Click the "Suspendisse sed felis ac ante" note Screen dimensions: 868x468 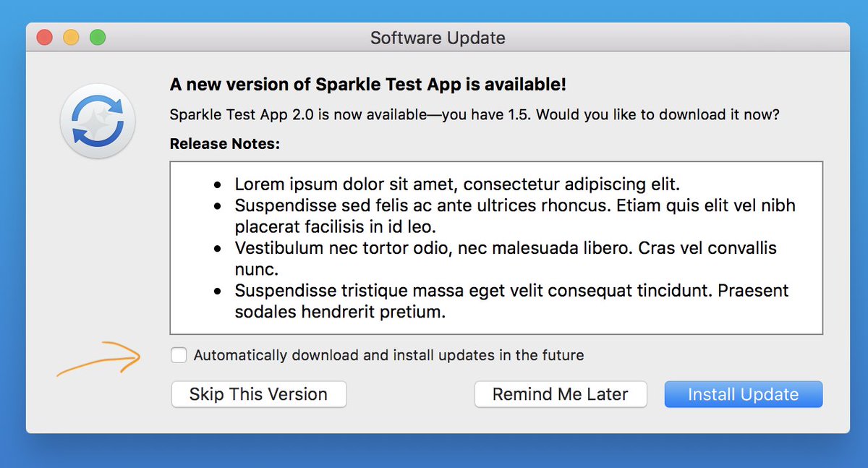(515, 216)
